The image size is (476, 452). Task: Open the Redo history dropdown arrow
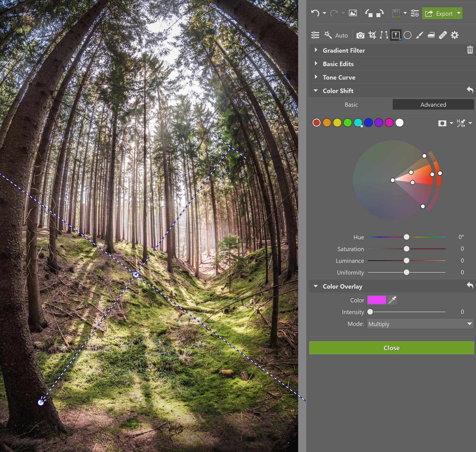coord(343,13)
